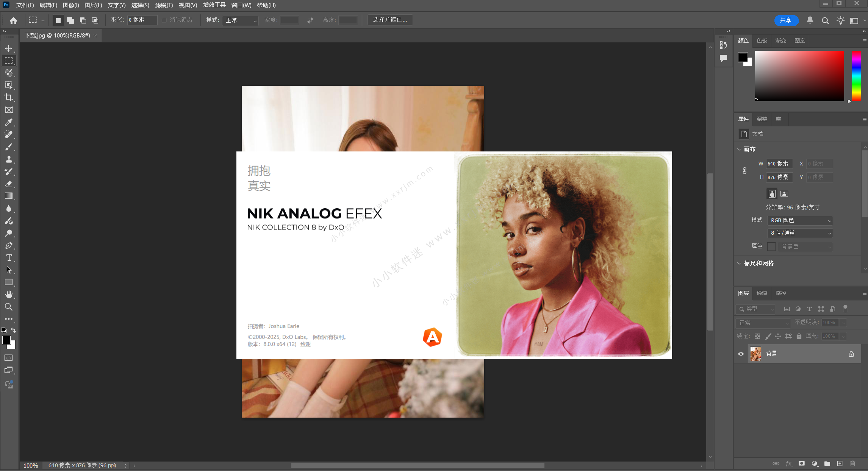Enable Subtract from selection mode

pos(83,20)
